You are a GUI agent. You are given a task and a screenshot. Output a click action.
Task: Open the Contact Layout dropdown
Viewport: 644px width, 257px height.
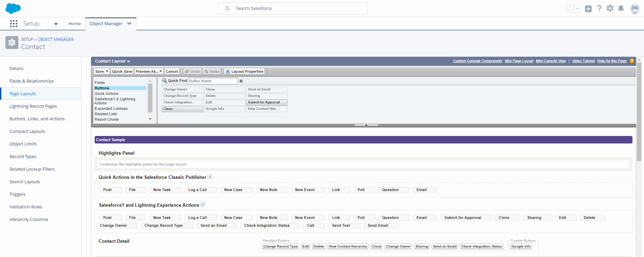coord(112,61)
